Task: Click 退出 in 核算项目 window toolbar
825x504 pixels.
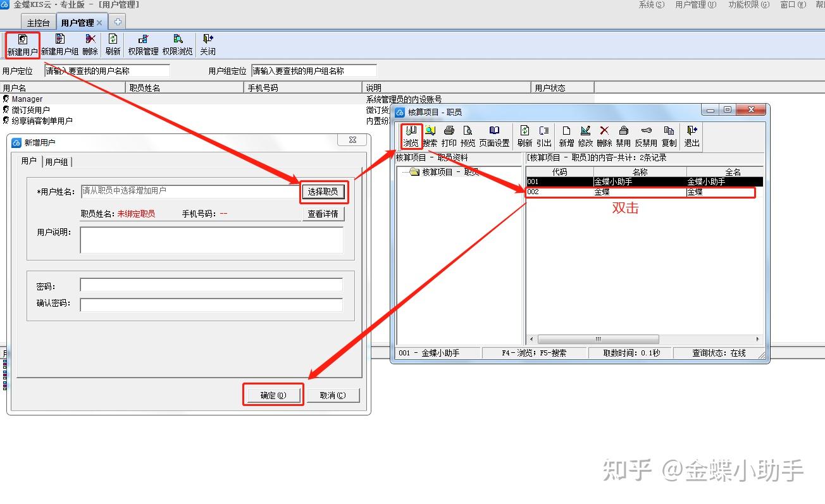Action: point(692,136)
